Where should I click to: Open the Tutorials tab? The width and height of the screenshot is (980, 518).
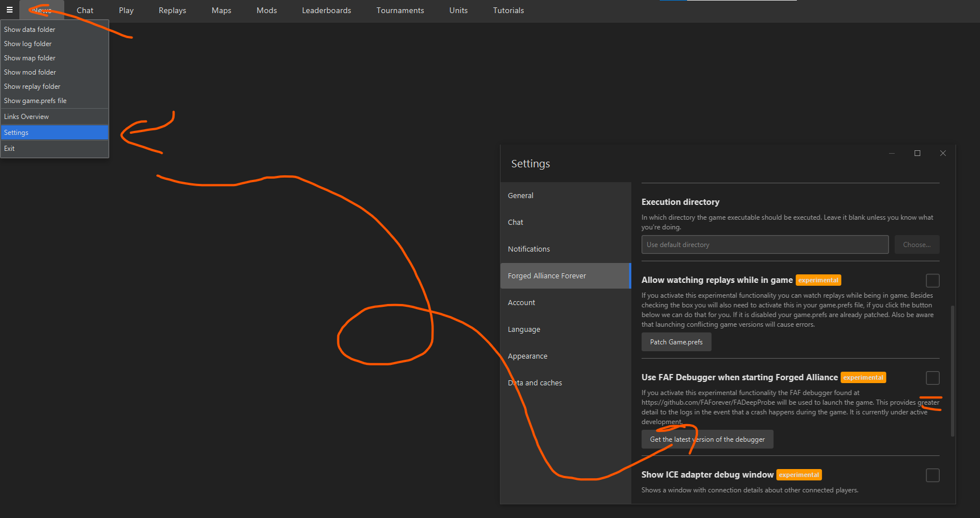pyautogui.click(x=508, y=10)
